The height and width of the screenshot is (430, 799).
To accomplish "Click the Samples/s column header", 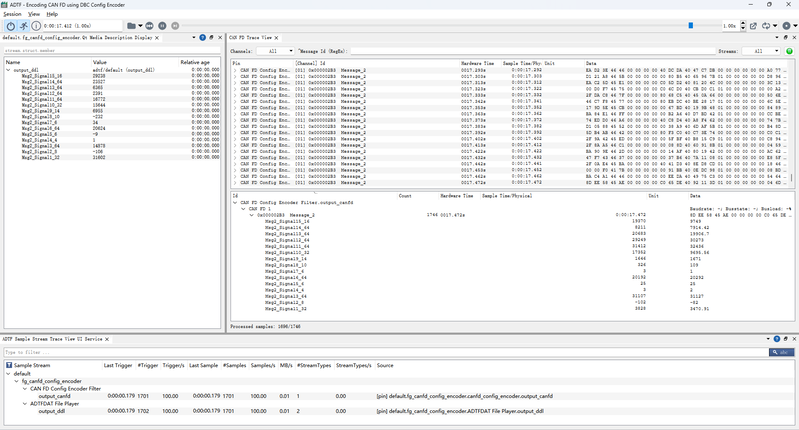I will click(x=263, y=365).
